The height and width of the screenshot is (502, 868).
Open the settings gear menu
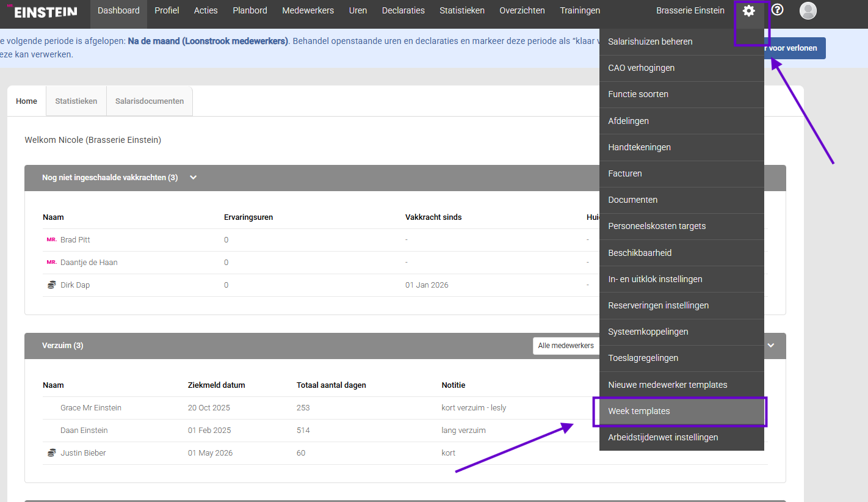point(748,10)
